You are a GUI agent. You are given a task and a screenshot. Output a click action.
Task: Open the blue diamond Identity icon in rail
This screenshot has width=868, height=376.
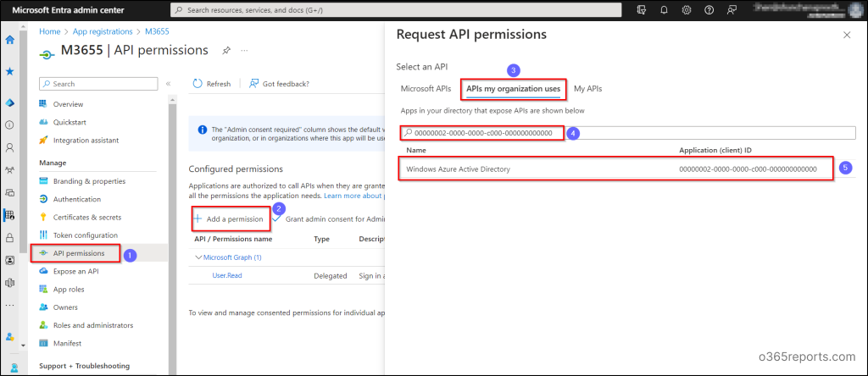[x=9, y=103]
